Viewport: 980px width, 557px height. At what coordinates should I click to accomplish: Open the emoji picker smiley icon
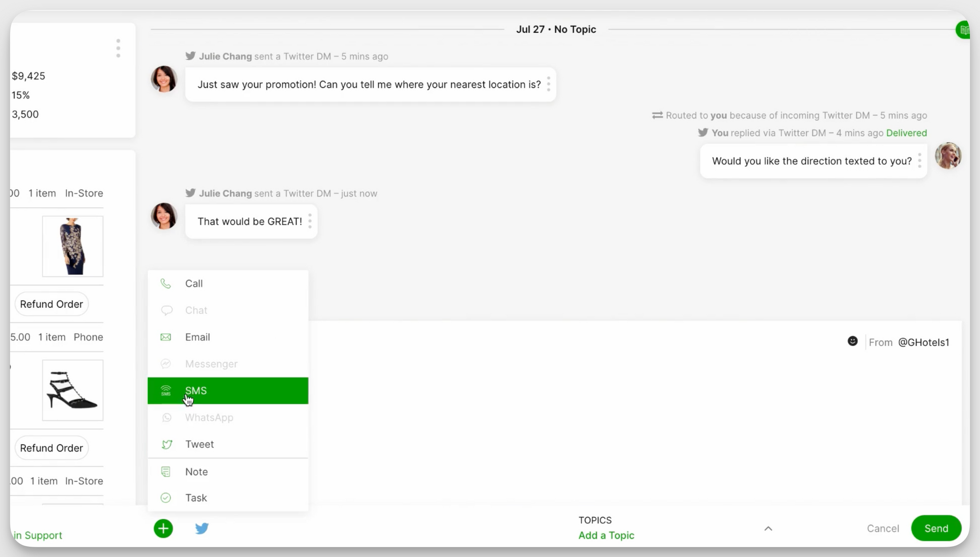(853, 341)
